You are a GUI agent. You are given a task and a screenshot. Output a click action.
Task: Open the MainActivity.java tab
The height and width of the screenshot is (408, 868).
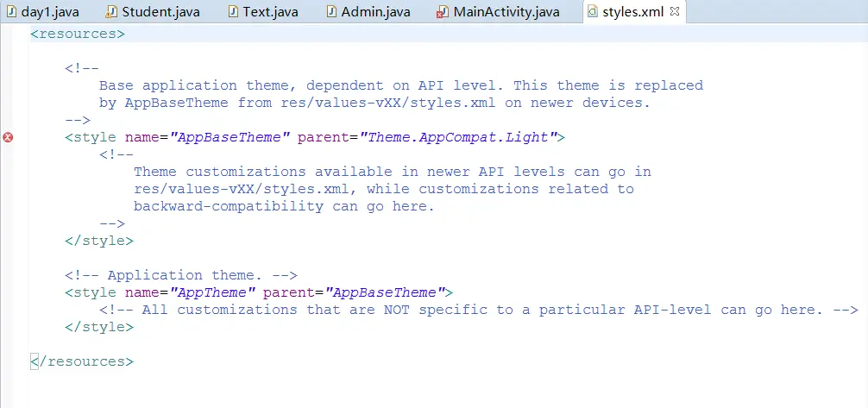499,11
